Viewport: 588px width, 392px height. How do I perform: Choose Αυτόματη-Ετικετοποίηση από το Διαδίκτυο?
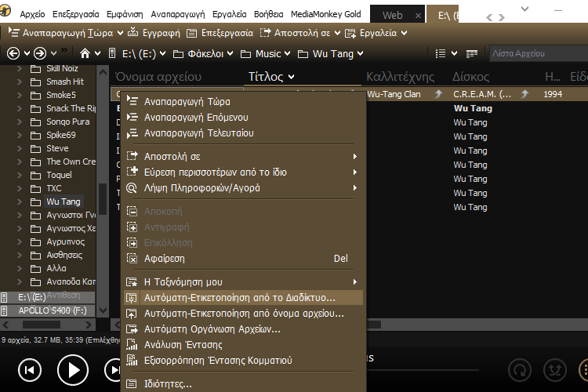243,297
